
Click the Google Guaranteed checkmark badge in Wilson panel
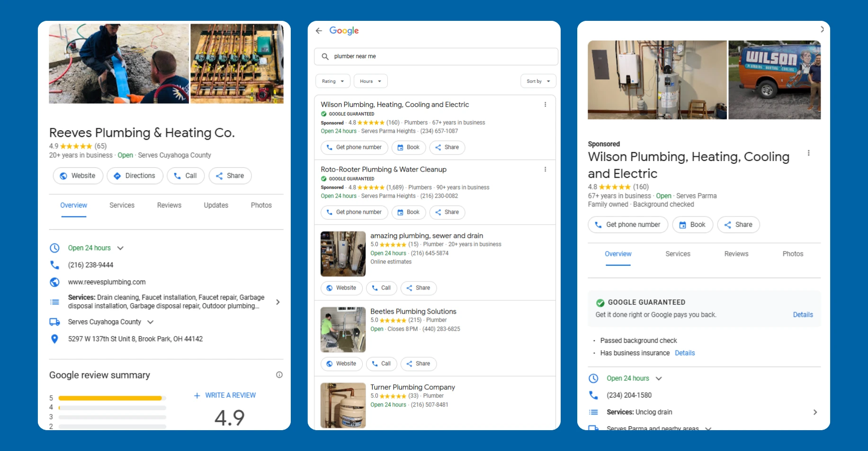tap(600, 303)
